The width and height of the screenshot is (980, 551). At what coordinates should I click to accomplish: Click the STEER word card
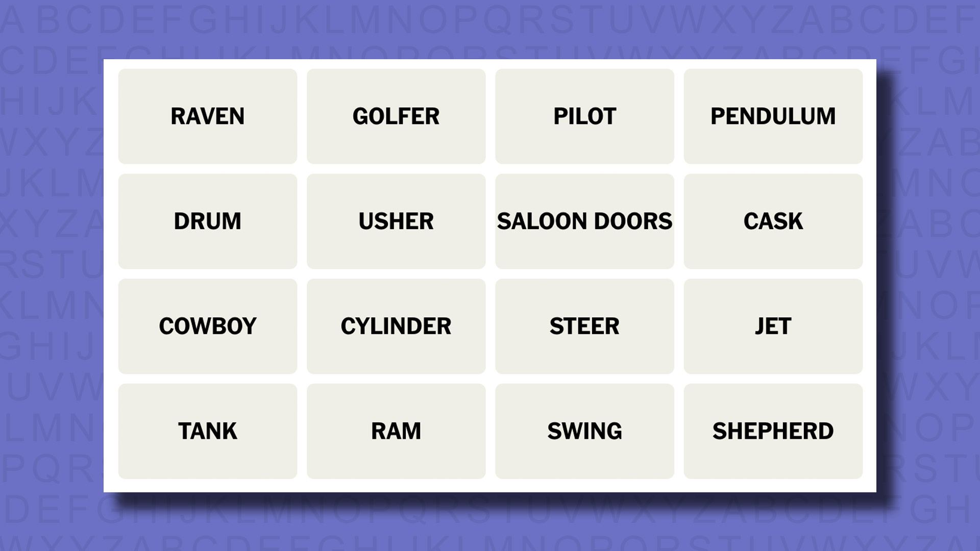(x=584, y=325)
